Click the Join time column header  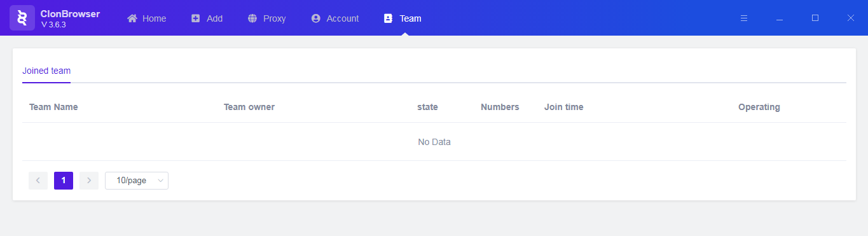click(x=564, y=107)
